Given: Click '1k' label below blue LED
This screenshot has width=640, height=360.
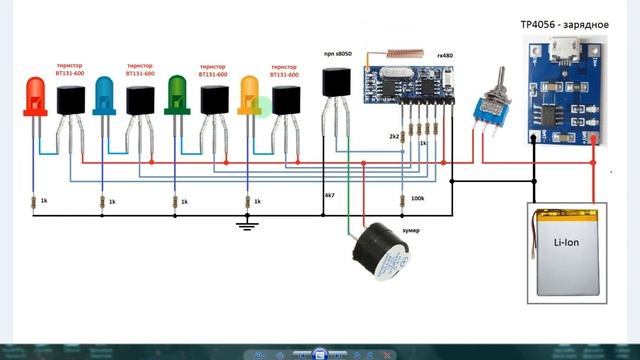Looking at the screenshot, I should coord(112,202).
